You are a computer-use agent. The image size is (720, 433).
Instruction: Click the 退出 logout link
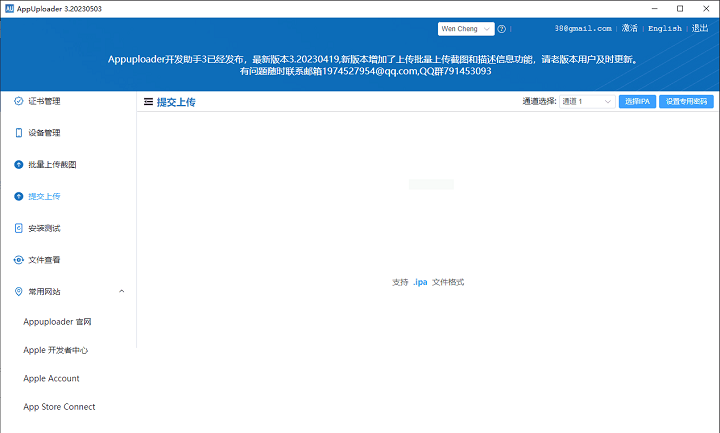700,28
